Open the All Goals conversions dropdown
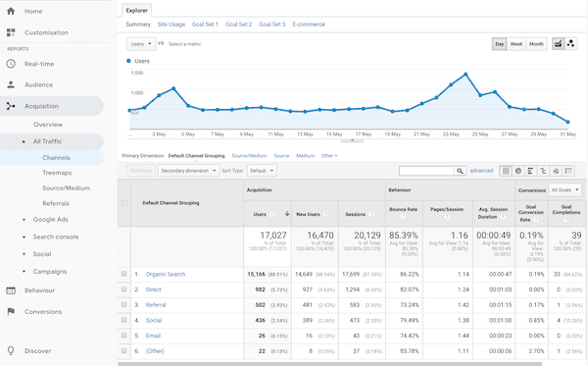Screen dimensions: 588x366 click(564, 190)
